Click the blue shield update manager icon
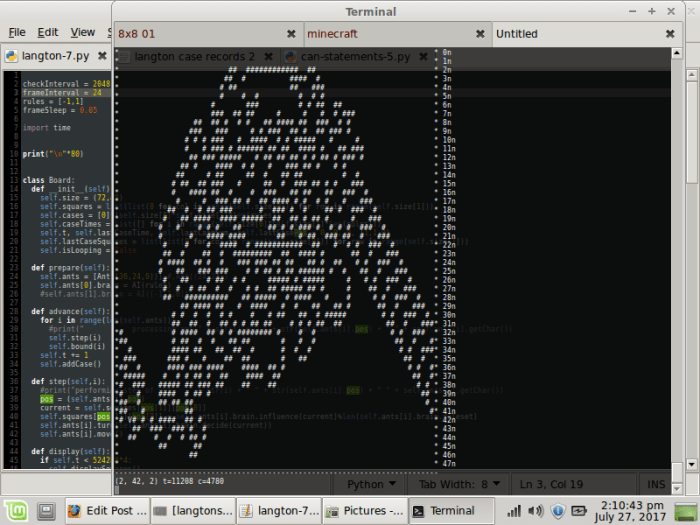The width and height of the screenshot is (700, 525). pos(558,511)
